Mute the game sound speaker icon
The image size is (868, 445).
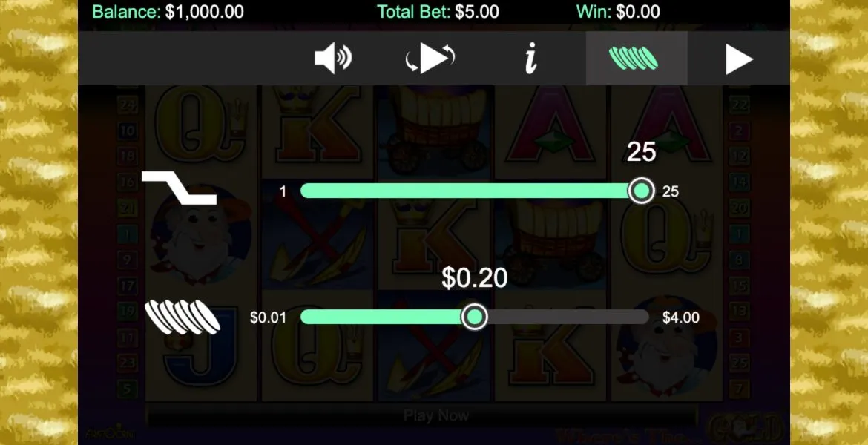(x=332, y=59)
